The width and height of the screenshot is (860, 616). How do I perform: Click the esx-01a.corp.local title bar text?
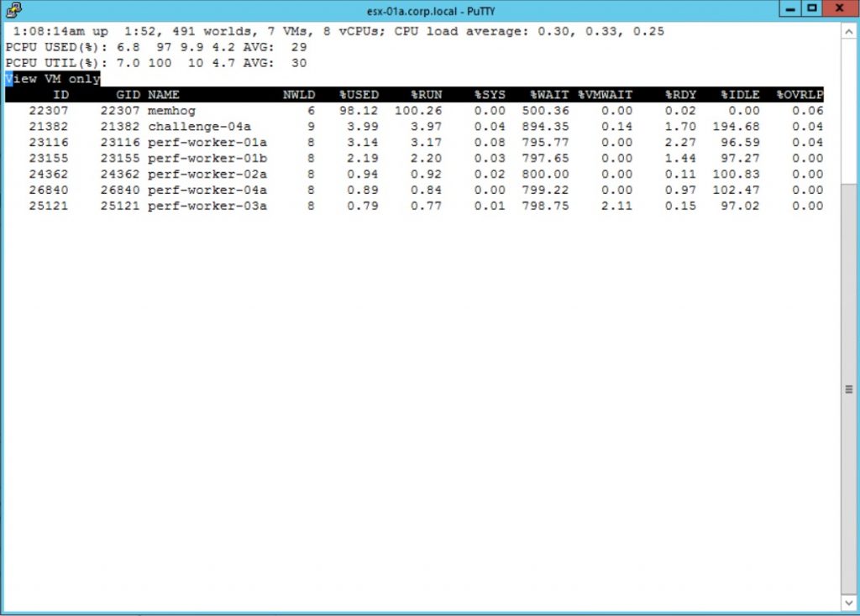point(431,11)
